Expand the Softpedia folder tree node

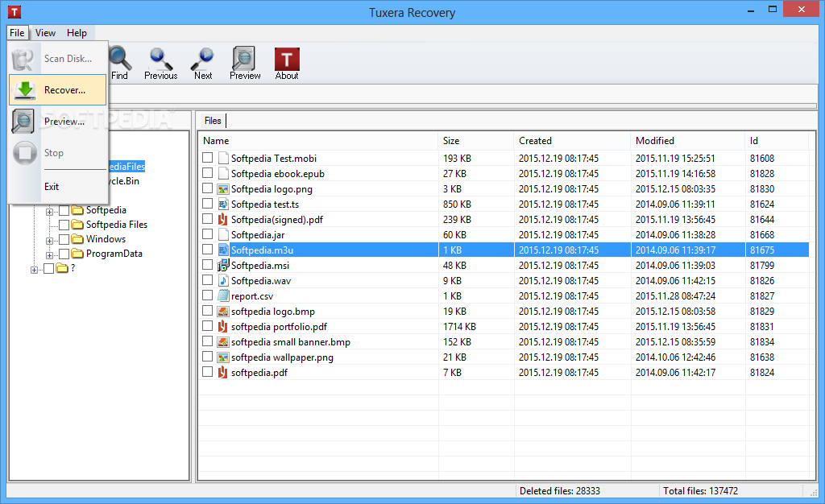[49, 212]
